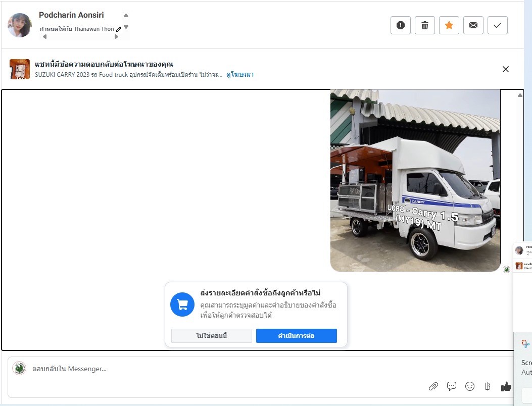Click the ไม่ใช่ตอนนี้ button
Viewport: 532px width, 406px height.
click(x=211, y=336)
